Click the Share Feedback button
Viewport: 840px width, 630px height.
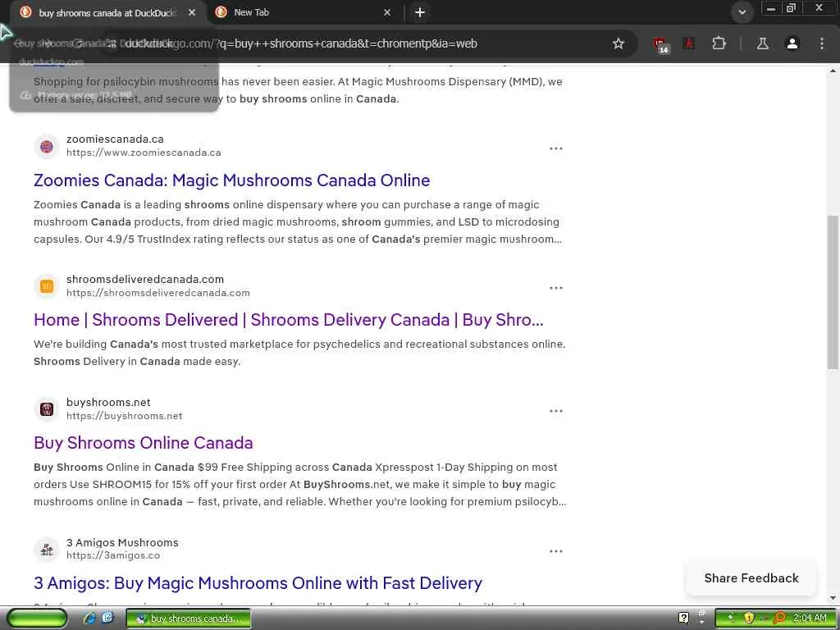[751, 578]
